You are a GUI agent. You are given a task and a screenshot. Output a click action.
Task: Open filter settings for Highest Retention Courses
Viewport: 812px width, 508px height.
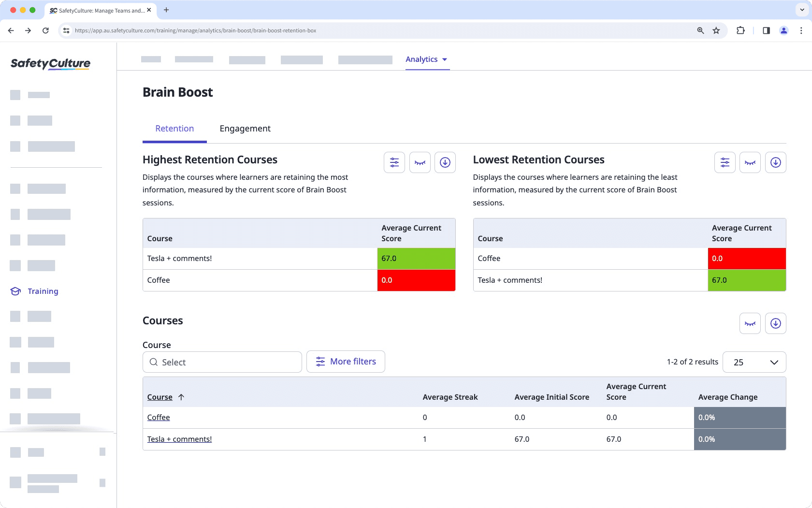pos(394,162)
